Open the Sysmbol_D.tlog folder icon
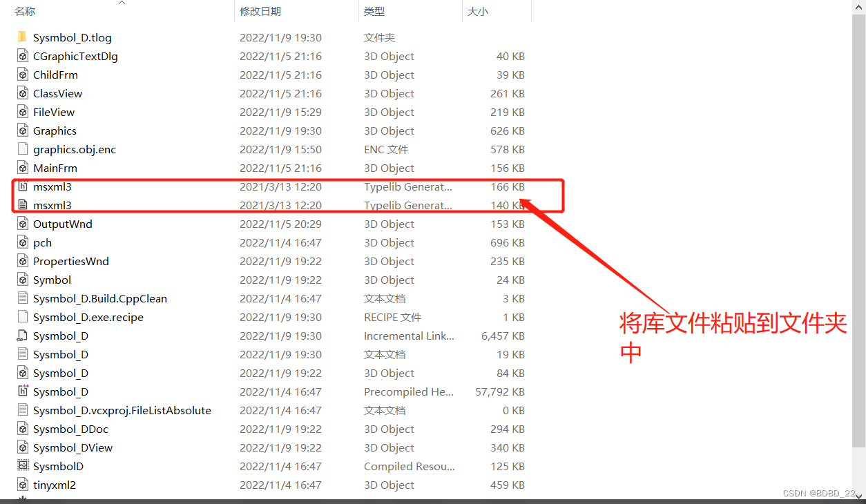This screenshot has height=504, width=866. click(21, 37)
